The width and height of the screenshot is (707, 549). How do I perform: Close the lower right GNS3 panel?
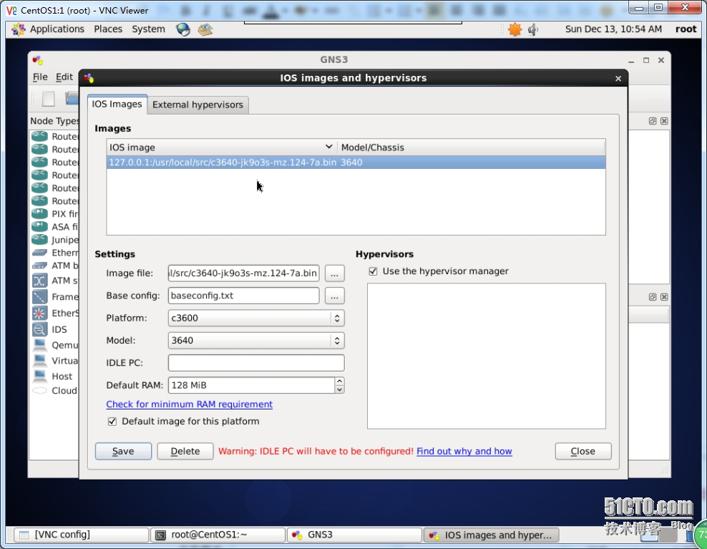[x=664, y=297]
